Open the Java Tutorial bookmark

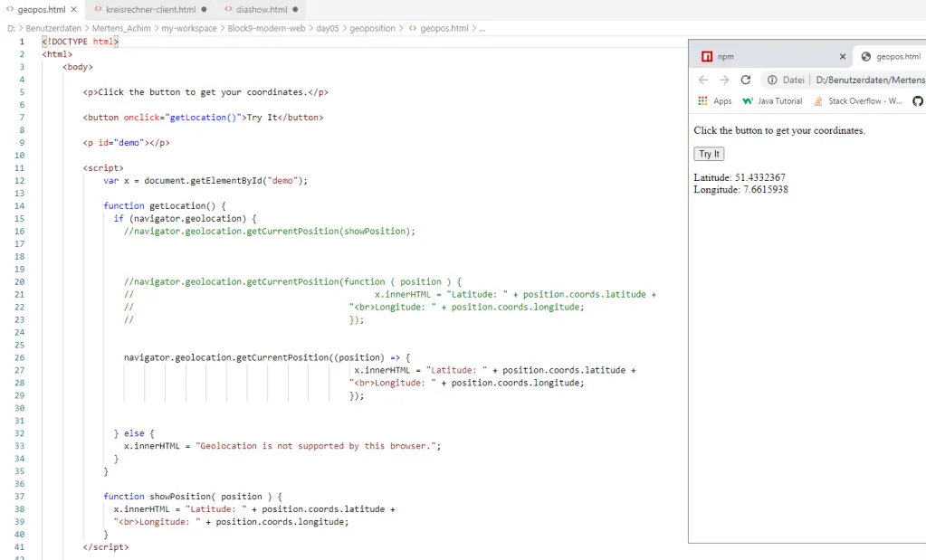coord(772,101)
